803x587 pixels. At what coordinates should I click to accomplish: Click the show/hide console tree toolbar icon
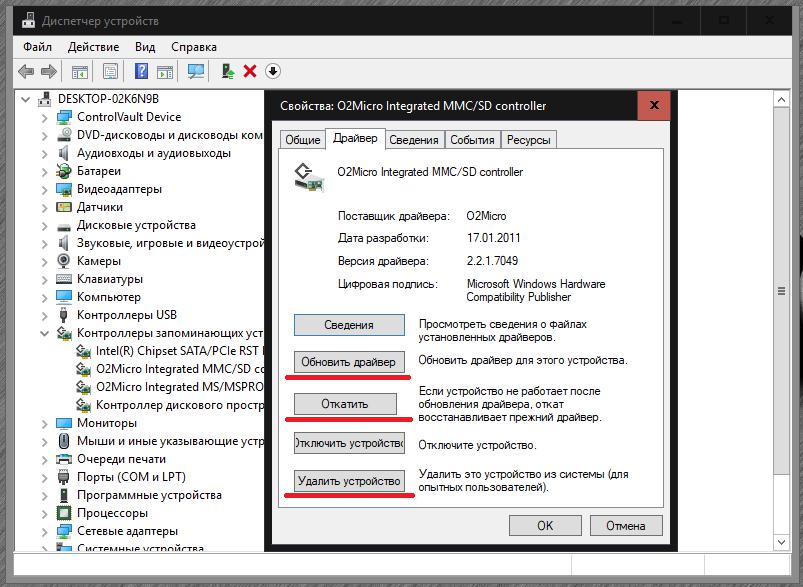[x=80, y=72]
